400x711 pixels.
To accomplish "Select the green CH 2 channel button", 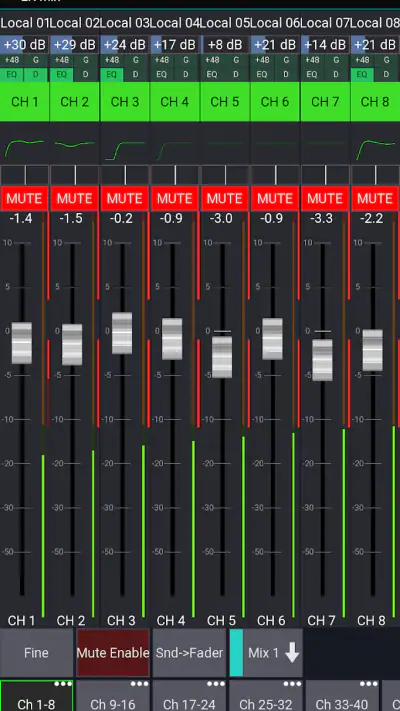I will coord(74,102).
